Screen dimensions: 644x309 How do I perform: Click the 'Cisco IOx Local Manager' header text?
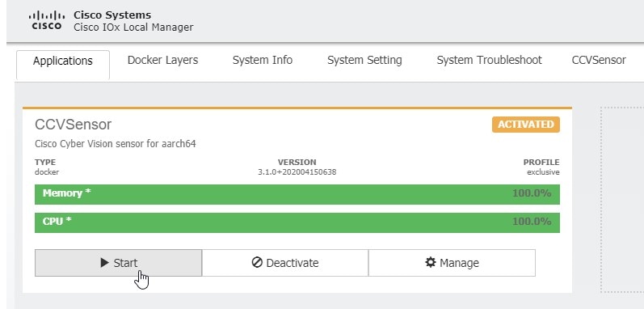(x=133, y=28)
